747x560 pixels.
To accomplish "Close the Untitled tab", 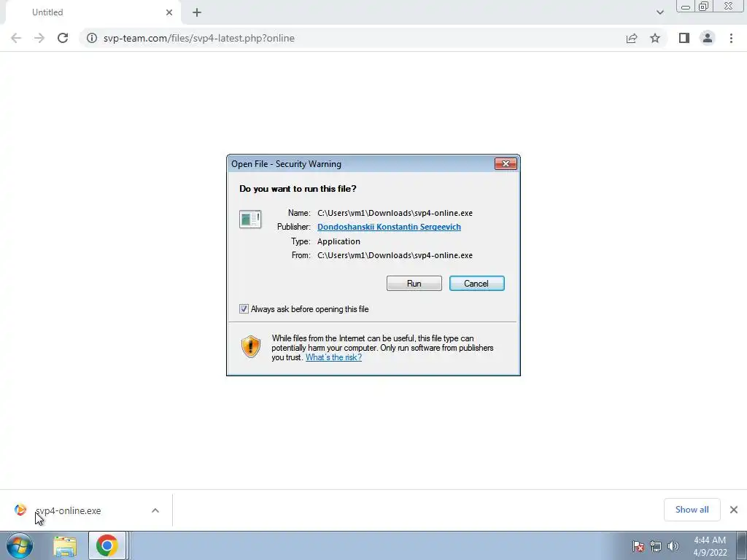I will (x=169, y=12).
